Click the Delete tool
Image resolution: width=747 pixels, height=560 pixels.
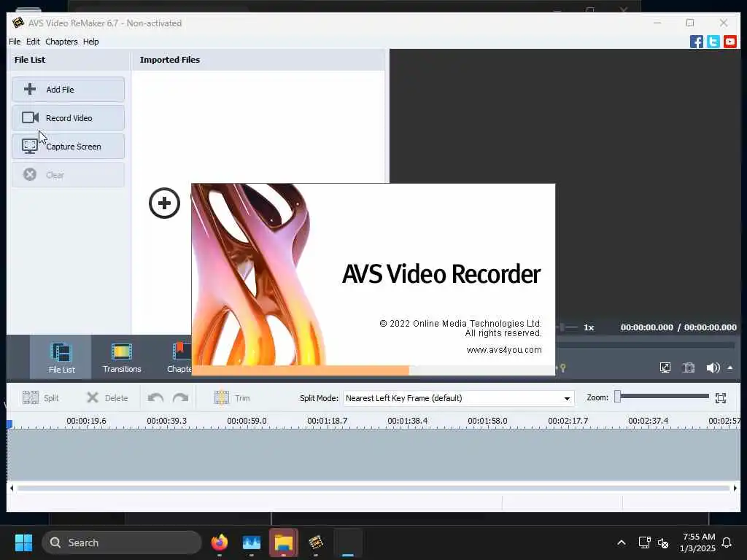point(107,397)
